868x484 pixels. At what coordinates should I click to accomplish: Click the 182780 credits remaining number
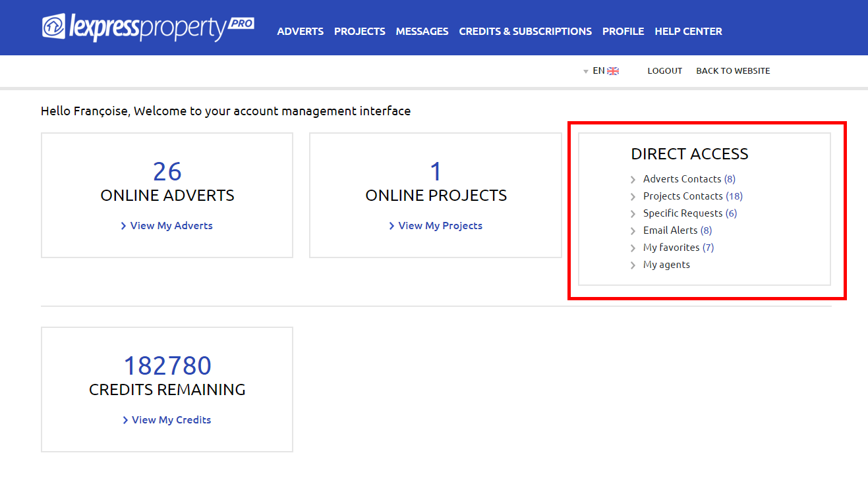[x=167, y=365]
